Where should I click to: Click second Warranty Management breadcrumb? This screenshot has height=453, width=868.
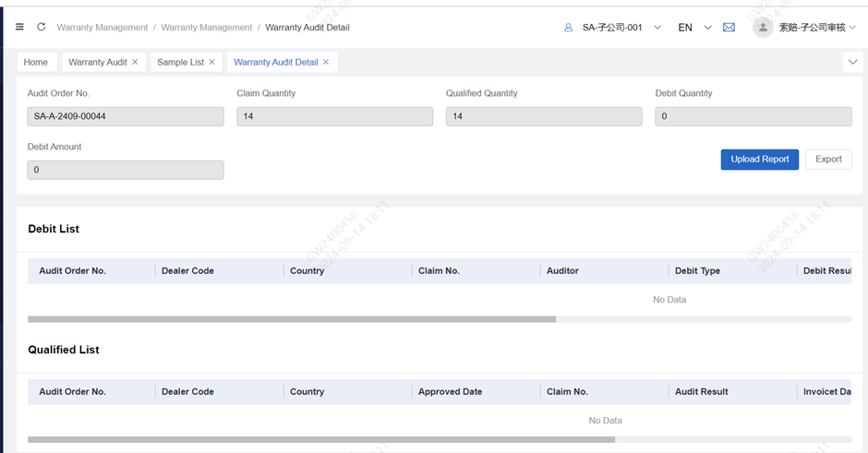click(207, 27)
